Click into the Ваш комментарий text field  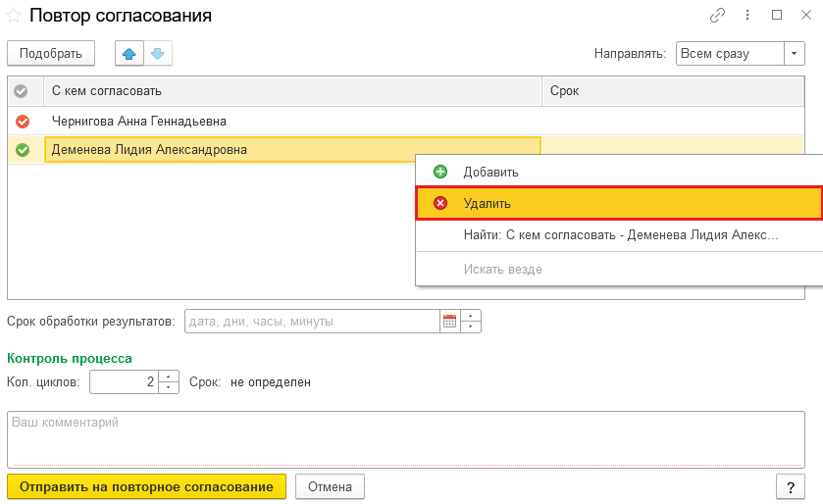click(405, 438)
